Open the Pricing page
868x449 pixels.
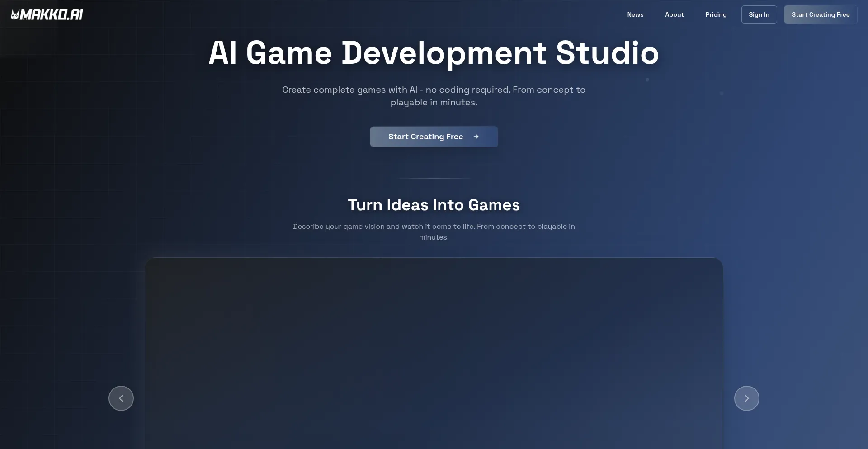click(x=716, y=14)
